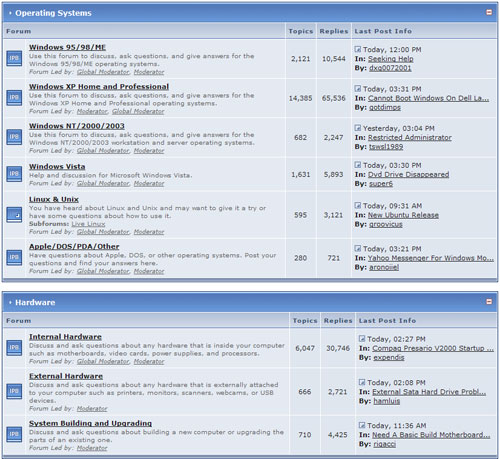View profile of user expendis

coord(389,357)
